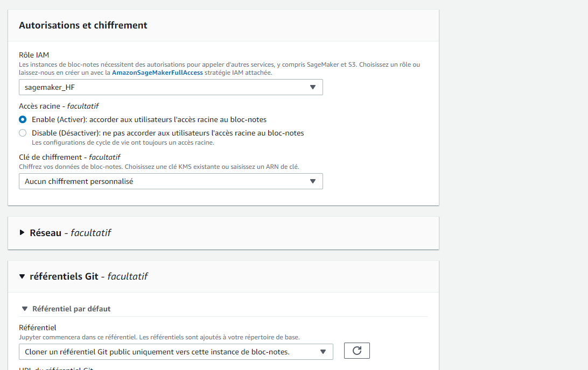This screenshot has height=370, width=588.
Task: Open the Aucun chiffrement personnalisé dropdown
Action: (171, 181)
